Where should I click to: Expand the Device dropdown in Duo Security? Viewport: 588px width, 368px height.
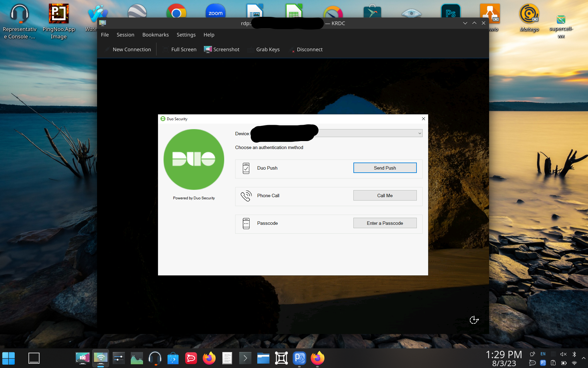point(419,133)
